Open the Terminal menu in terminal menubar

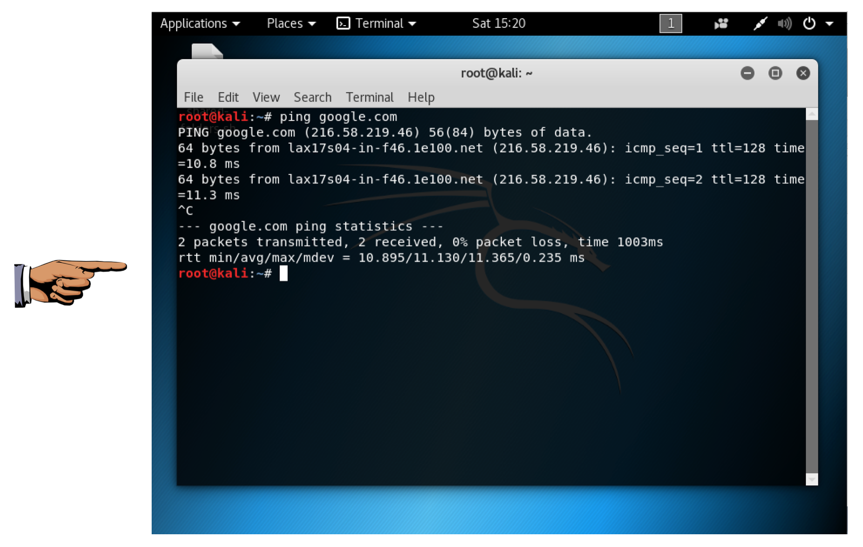point(369,97)
